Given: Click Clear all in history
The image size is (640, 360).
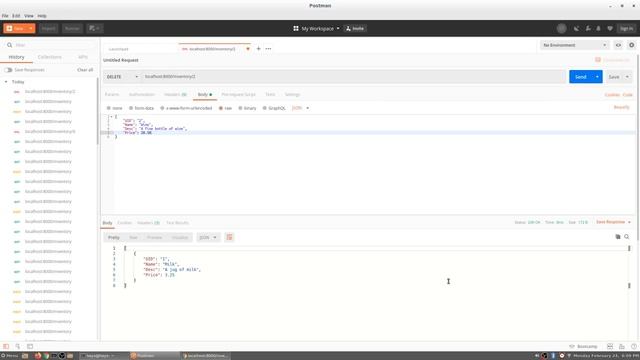Looking at the screenshot, I should pyautogui.click(x=85, y=70).
